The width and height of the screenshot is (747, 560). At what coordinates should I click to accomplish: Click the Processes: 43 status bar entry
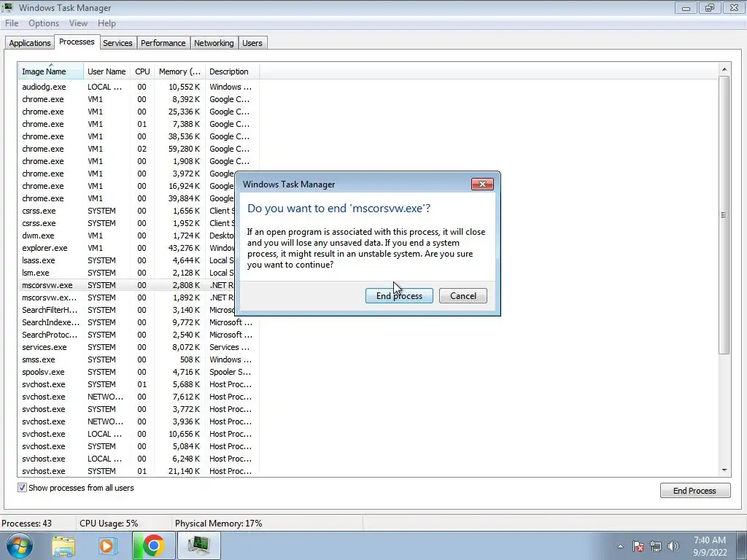click(x=27, y=524)
